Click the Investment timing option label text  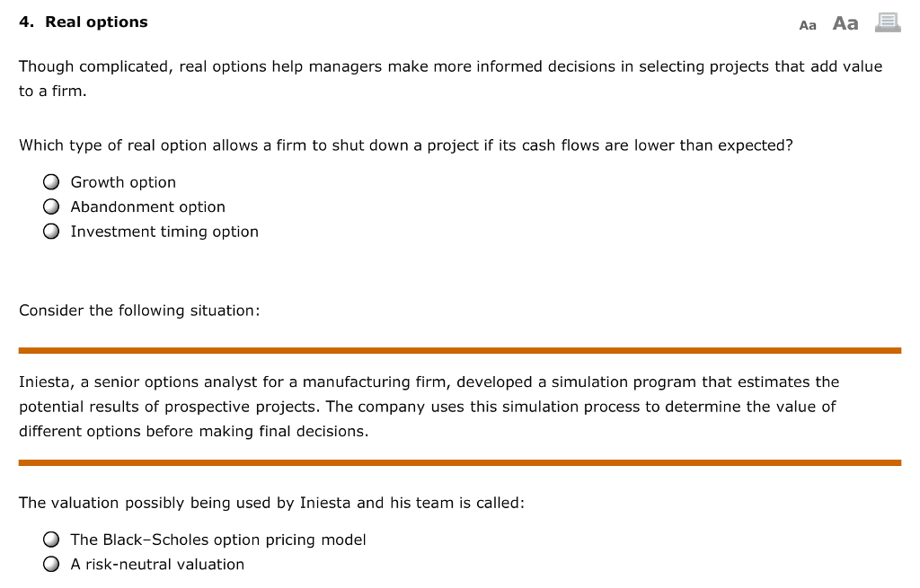(x=164, y=231)
